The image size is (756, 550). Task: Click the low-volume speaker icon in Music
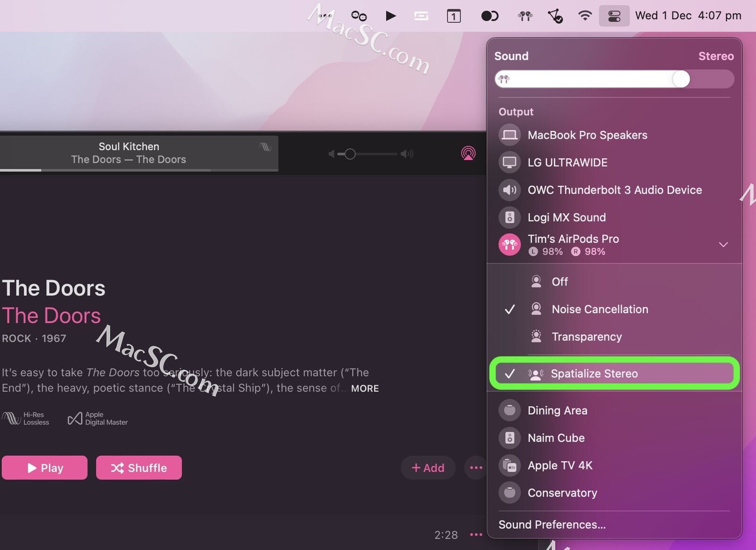point(331,154)
